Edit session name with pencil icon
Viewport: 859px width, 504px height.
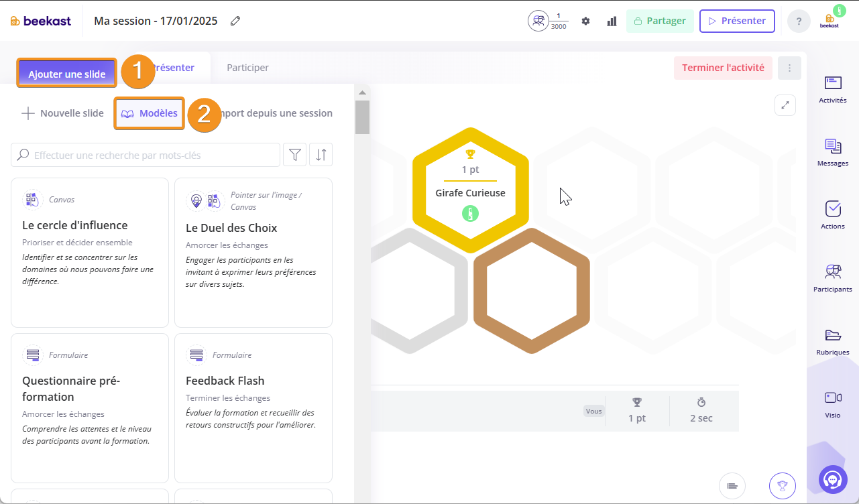tap(235, 21)
